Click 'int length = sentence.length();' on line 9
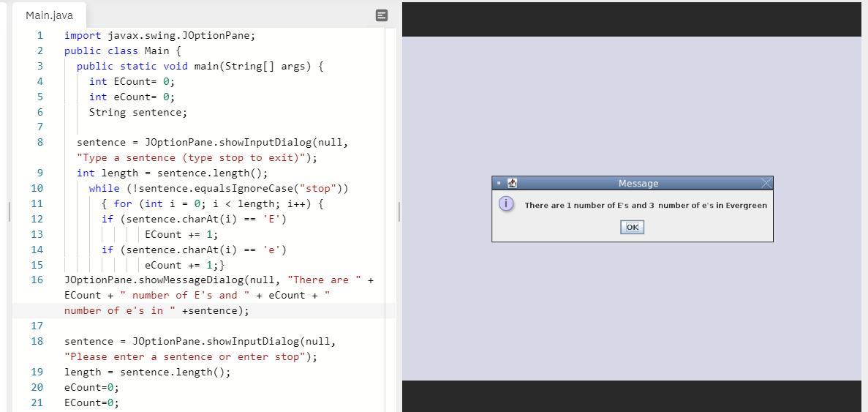The image size is (868, 412). 172,173
